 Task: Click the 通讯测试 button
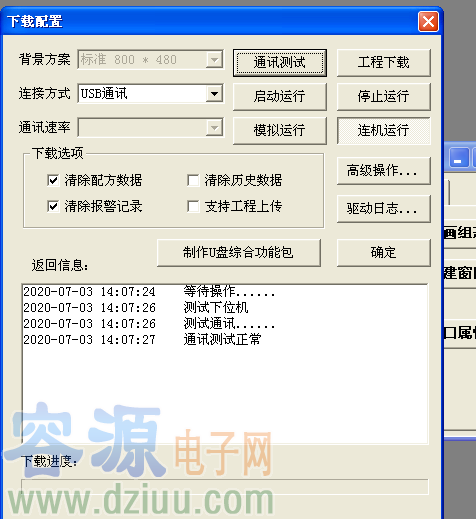click(280, 63)
